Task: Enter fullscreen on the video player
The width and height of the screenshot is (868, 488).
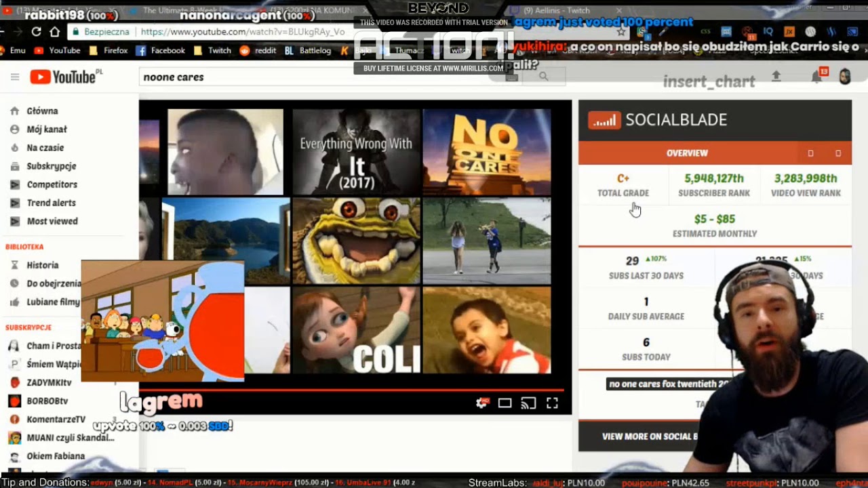Action: pos(552,403)
